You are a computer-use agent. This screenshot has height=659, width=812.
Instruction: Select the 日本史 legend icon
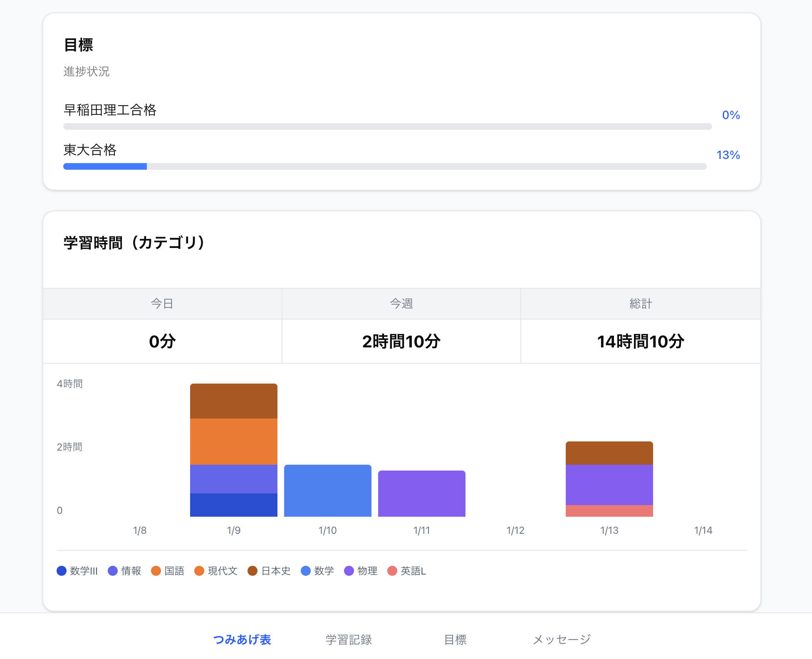pyautogui.click(x=253, y=571)
